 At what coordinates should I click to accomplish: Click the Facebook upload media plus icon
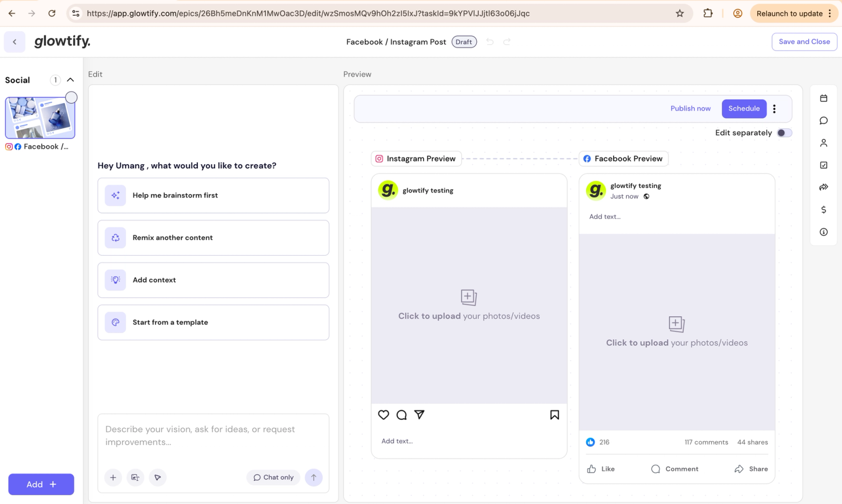coord(677,324)
